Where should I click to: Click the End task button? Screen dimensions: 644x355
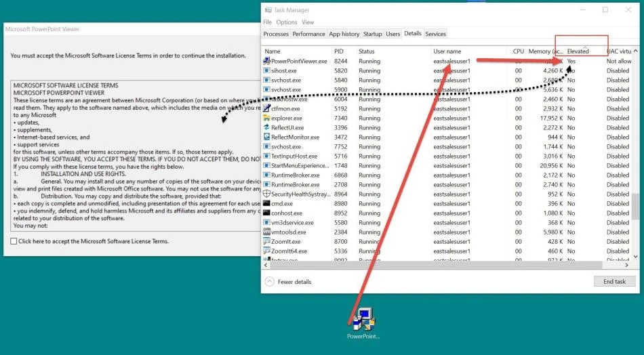pyautogui.click(x=614, y=282)
